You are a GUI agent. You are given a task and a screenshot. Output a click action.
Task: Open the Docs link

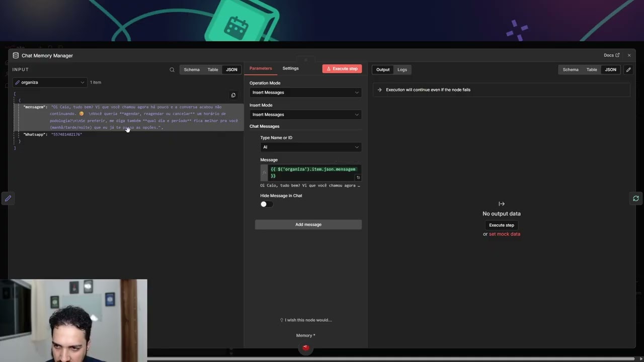[611, 55]
